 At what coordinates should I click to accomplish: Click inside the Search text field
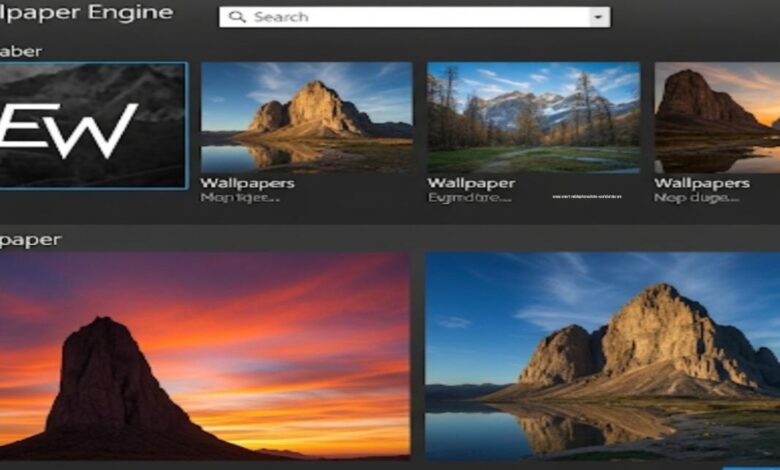(x=410, y=17)
